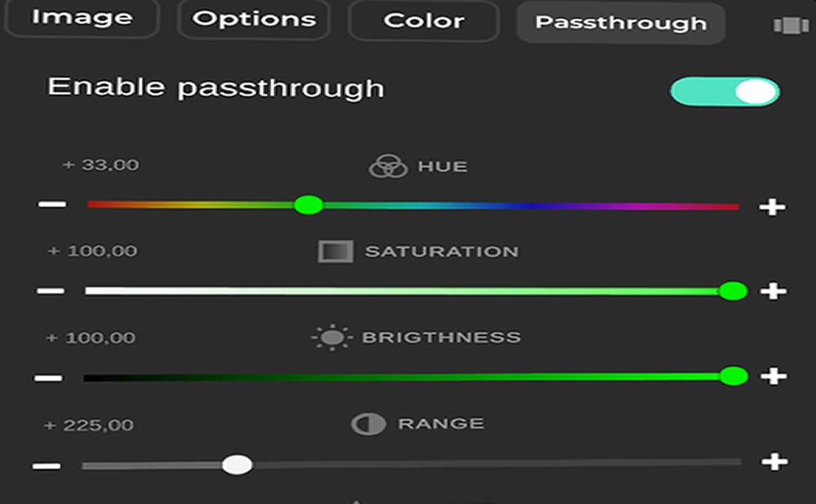Click the range slider white handle

coord(237,465)
